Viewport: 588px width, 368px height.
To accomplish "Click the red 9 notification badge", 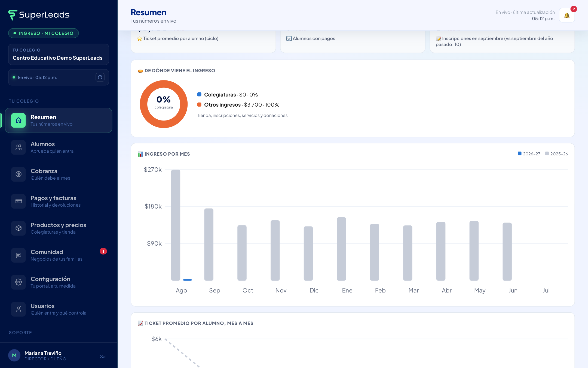I will pos(574,9).
